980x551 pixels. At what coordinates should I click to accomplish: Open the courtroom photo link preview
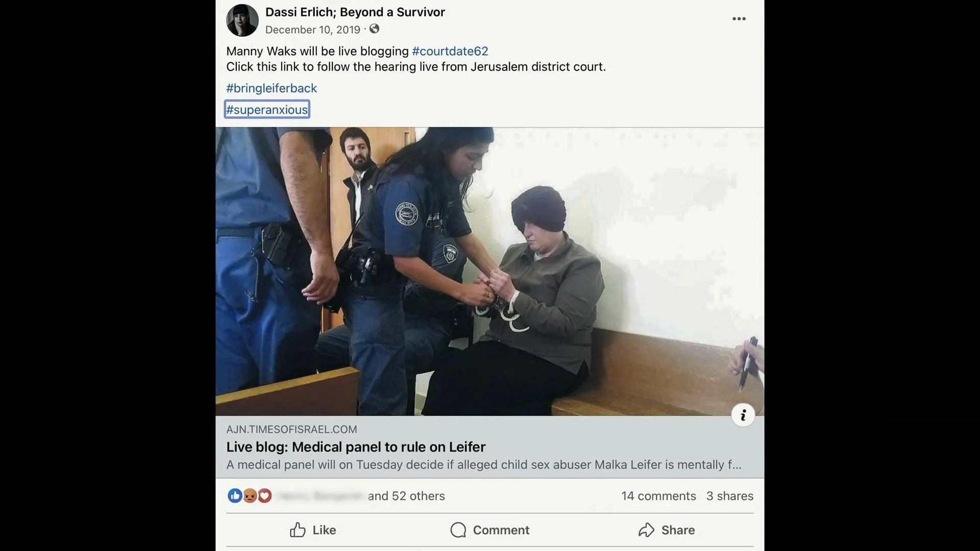pyautogui.click(x=489, y=271)
